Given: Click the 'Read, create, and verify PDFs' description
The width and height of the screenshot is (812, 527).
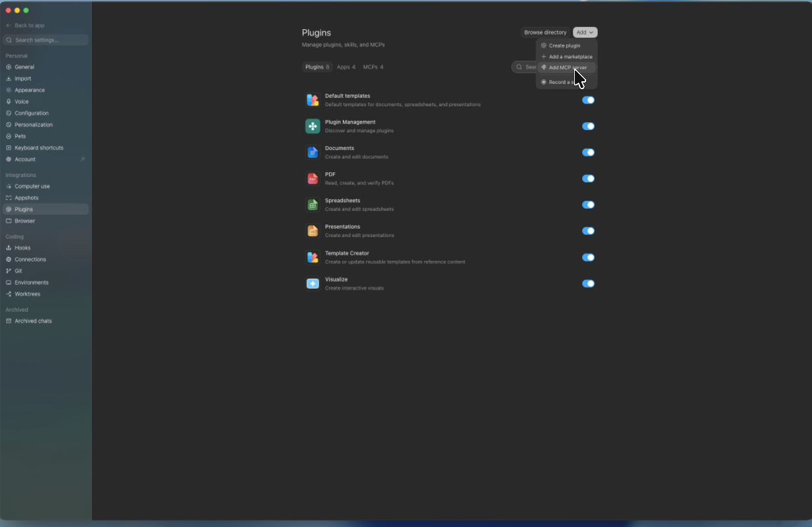Looking at the screenshot, I should click(359, 183).
